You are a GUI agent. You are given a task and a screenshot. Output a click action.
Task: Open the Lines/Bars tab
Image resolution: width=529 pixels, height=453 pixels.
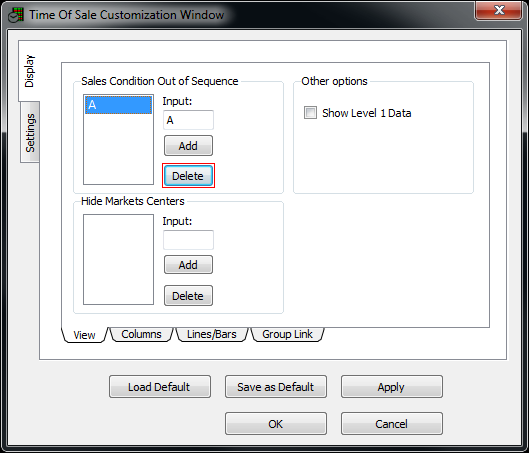(212, 334)
